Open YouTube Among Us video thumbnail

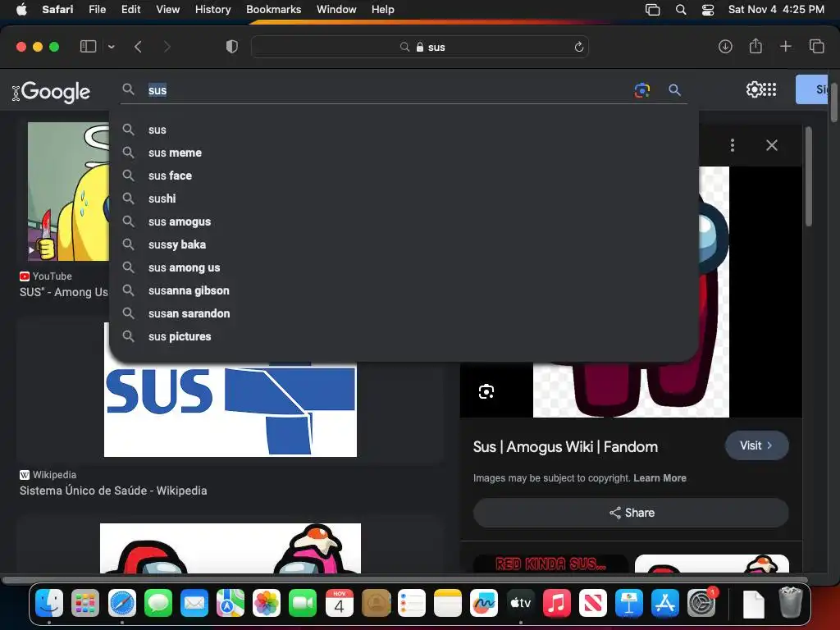point(68,191)
